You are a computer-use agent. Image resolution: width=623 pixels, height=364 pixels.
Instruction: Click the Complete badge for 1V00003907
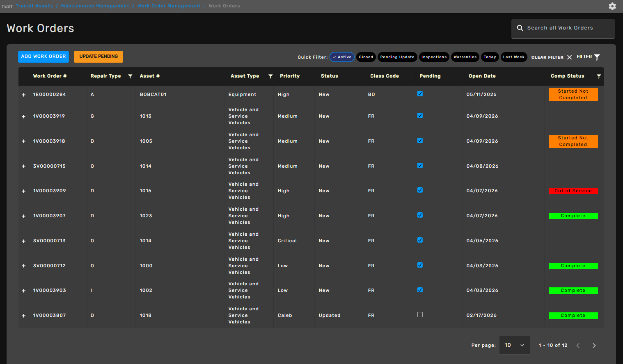tap(573, 216)
